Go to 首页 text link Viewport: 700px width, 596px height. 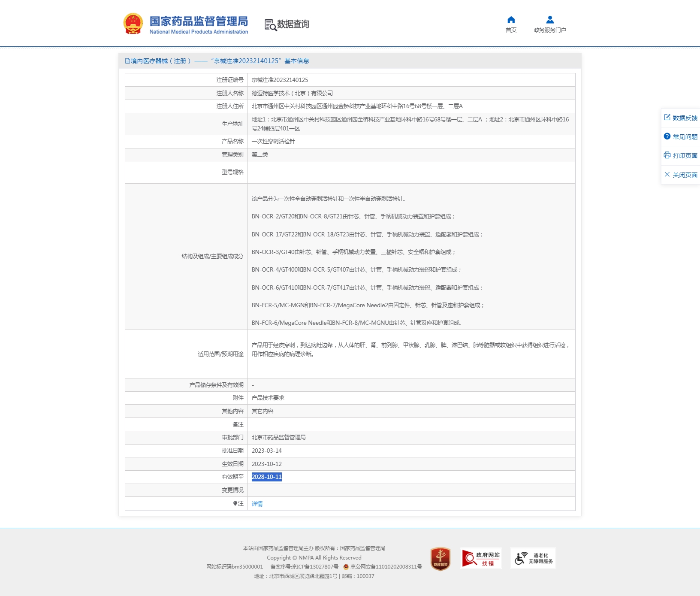(511, 30)
